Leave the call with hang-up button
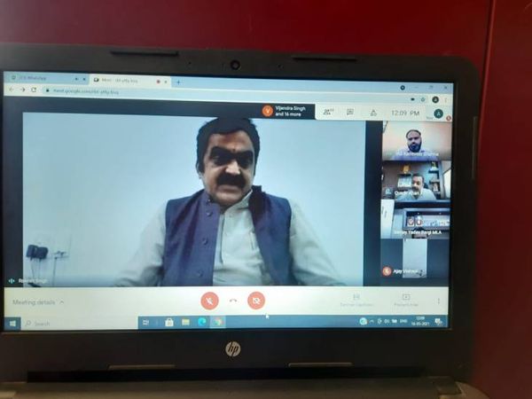The width and height of the screenshot is (532, 399). coord(233,301)
